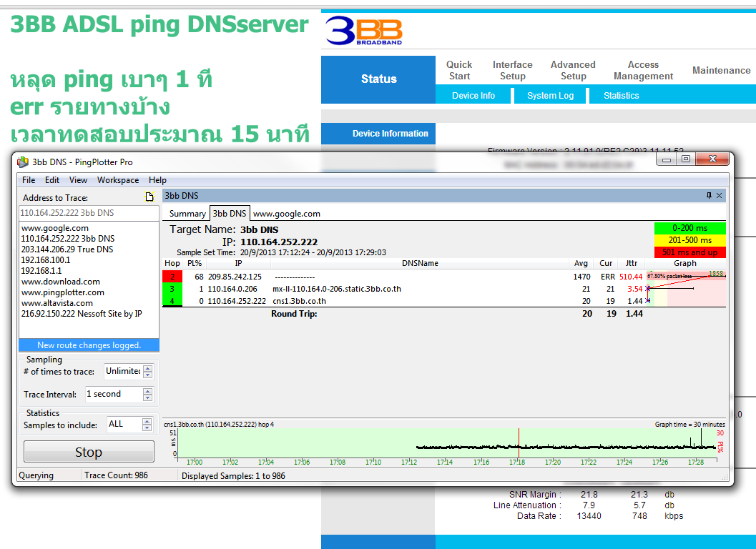Open the System Log router page

[x=550, y=96]
